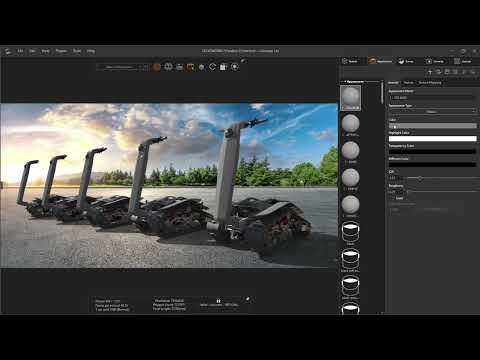Click the fourth icon in the palette toolbar
This screenshot has width=480, height=360.
456,72
